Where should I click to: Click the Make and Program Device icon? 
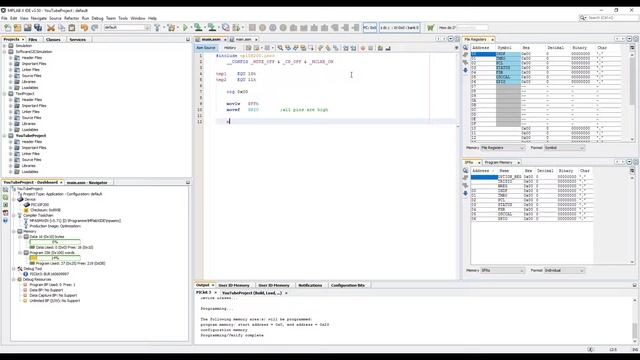click(x=198, y=28)
